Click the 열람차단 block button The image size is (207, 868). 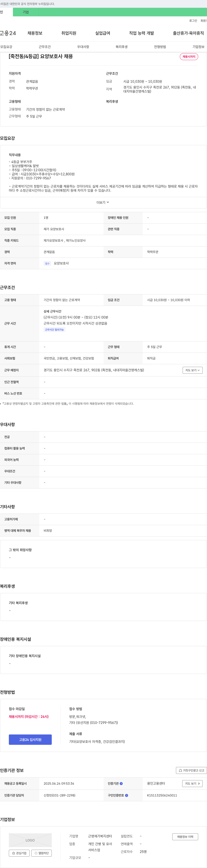(x=41, y=853)
